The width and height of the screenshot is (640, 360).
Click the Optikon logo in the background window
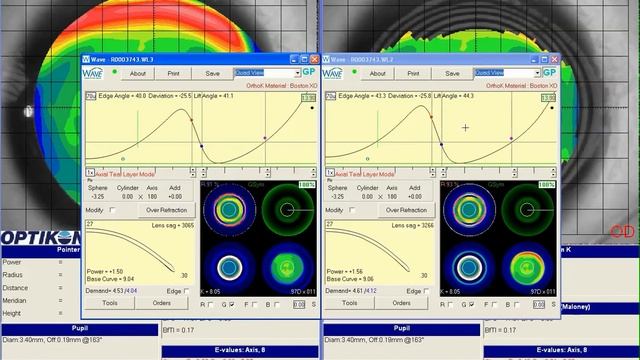[41, 238]
